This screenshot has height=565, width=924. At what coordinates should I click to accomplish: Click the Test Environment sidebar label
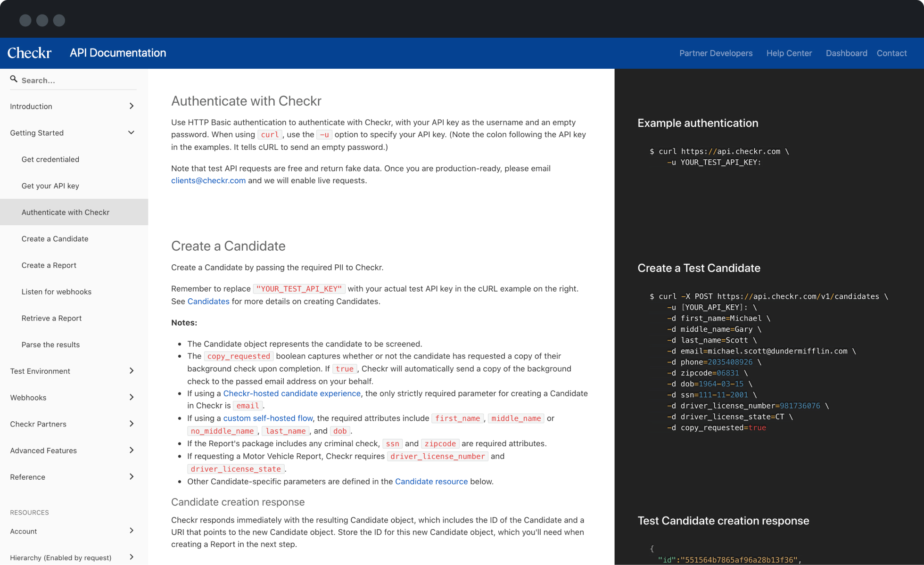point(40,371)
